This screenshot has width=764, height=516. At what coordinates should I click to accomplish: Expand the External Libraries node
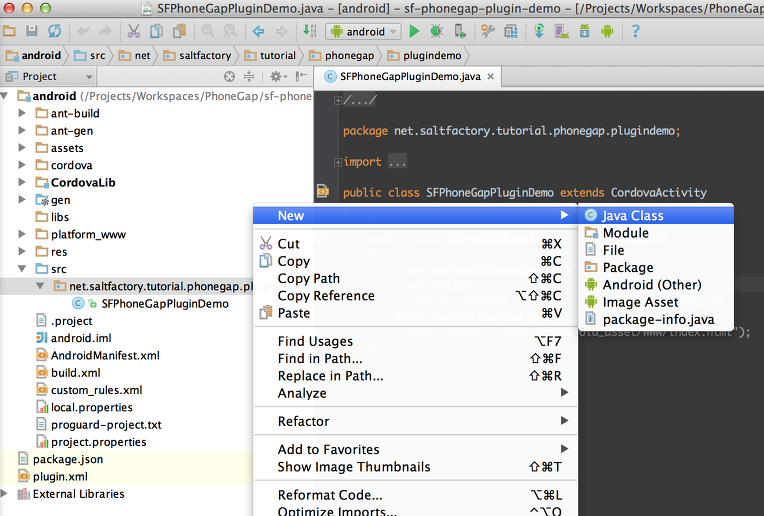pos(4,494)
